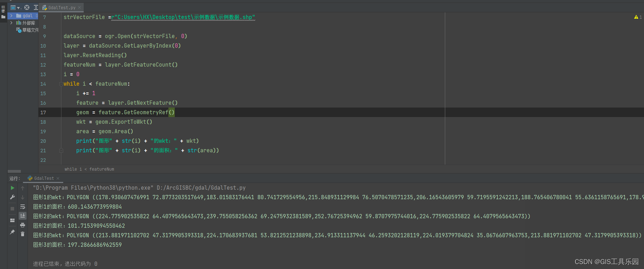Viewport: 644px width, 269px height.
Task: Open Project tool window folder icon
Action: click(x=4, y=17)
